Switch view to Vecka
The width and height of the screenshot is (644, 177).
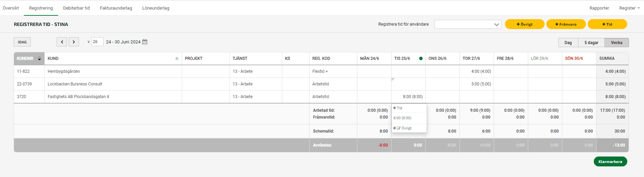[x=616, y=43]
